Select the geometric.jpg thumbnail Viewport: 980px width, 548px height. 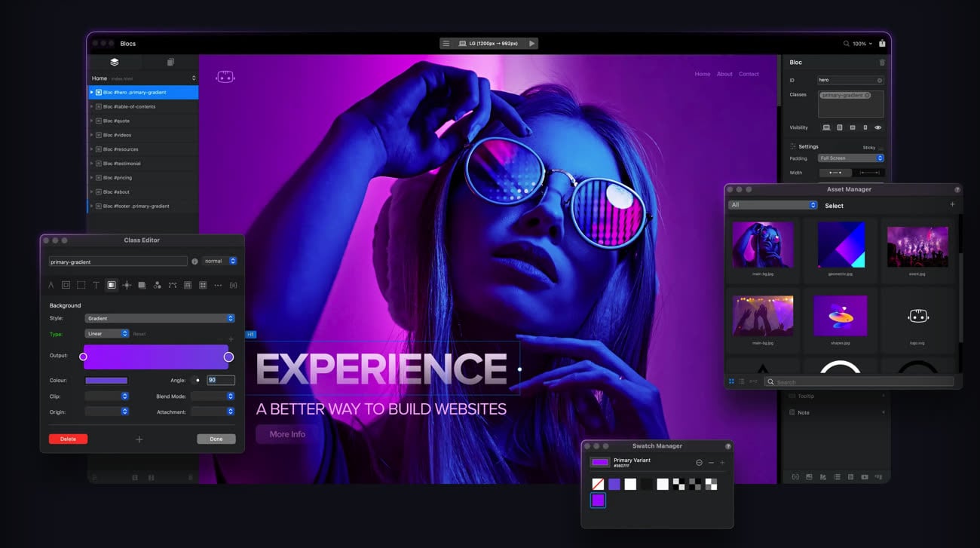pos(841,245)
